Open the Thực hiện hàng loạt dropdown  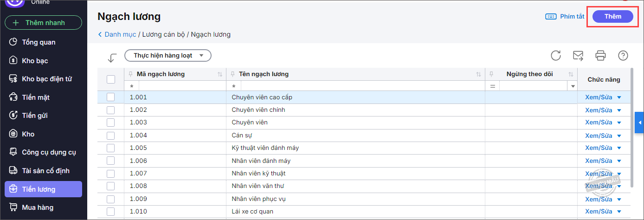coord(168,56)
